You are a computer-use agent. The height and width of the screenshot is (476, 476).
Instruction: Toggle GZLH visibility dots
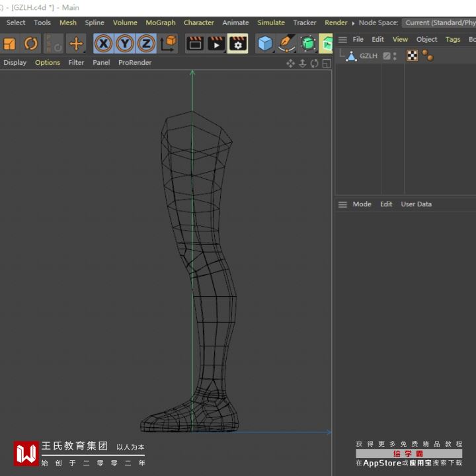pyautogui.click(x=395, y=56)
